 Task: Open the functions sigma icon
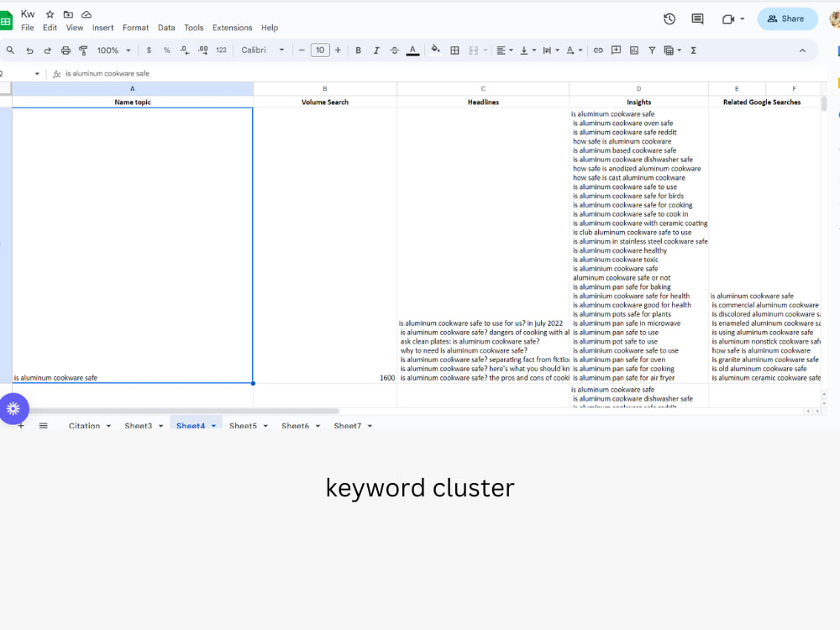click(693, 50)
